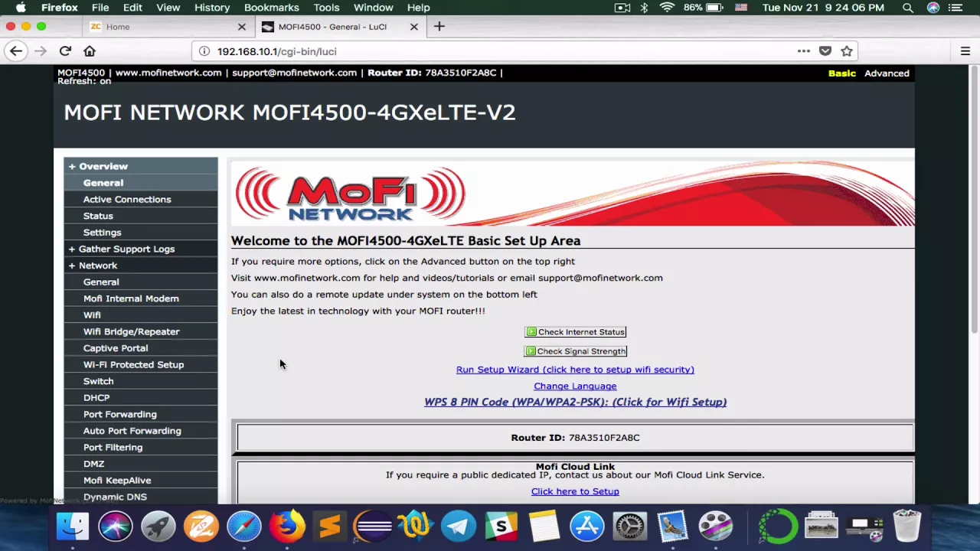Click the Check Internet Status button
Screen dimensions: 980x551
[x=575, y=332]
